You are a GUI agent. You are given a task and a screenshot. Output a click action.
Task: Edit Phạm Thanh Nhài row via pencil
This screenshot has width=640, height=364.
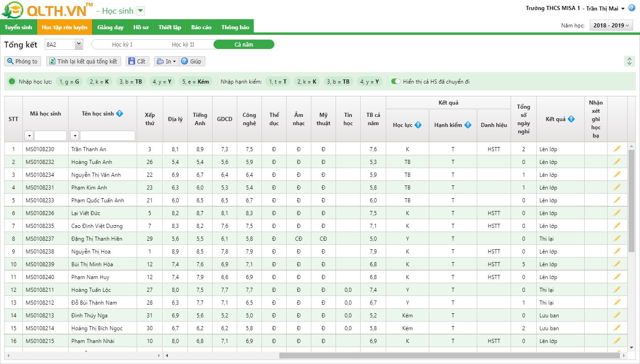click(x=617, y=341)
